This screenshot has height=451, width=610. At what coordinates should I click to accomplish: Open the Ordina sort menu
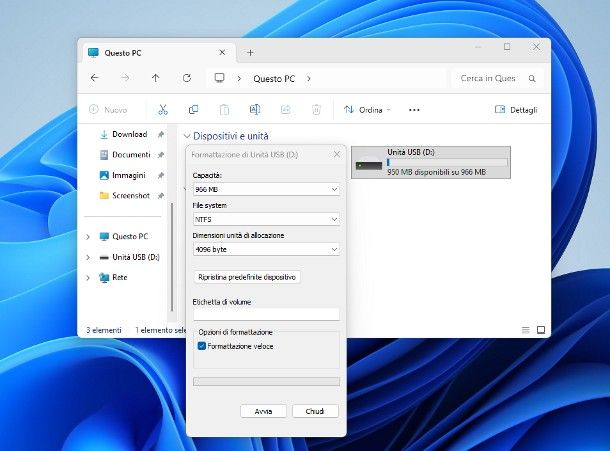[x=367, y=110]
